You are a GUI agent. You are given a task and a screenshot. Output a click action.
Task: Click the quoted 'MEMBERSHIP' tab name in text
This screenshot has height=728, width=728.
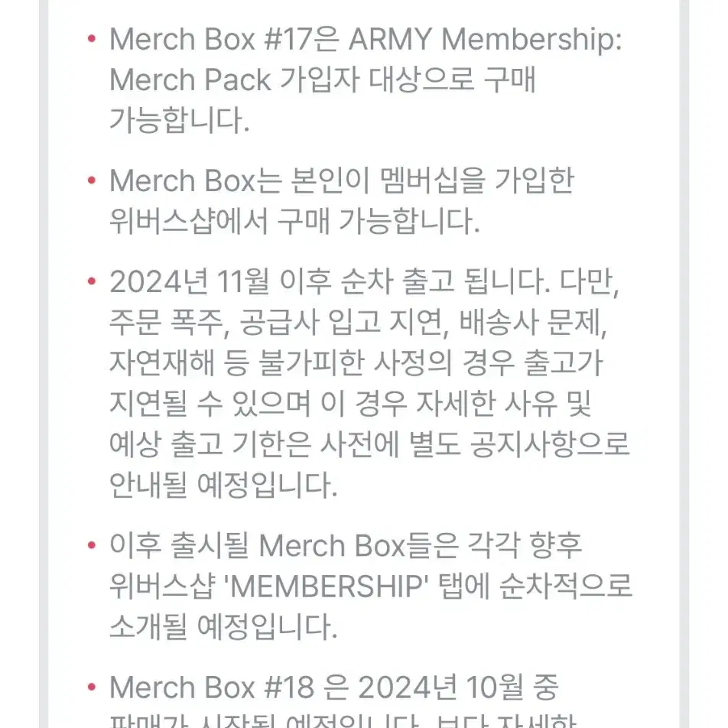(326, 586)
